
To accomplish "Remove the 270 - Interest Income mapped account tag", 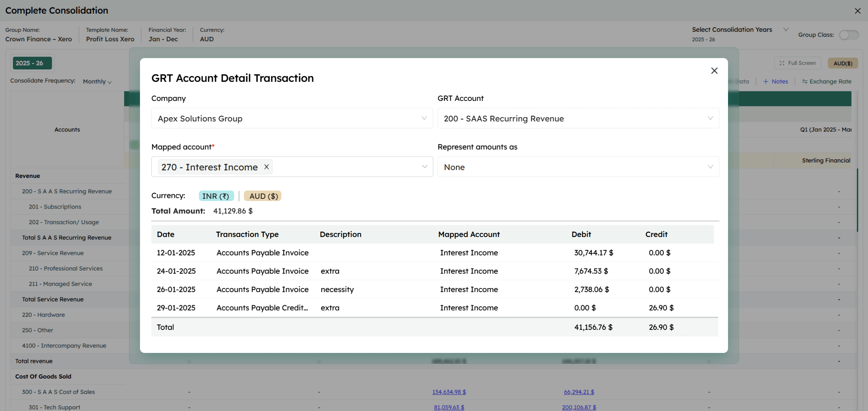I will (267, 167).
